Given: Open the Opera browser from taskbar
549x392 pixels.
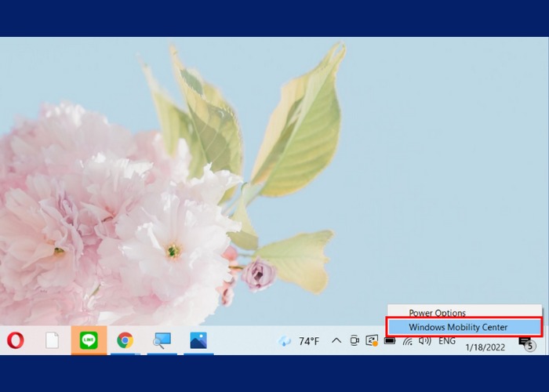Looking at the screenshot, I should [15, 340].
